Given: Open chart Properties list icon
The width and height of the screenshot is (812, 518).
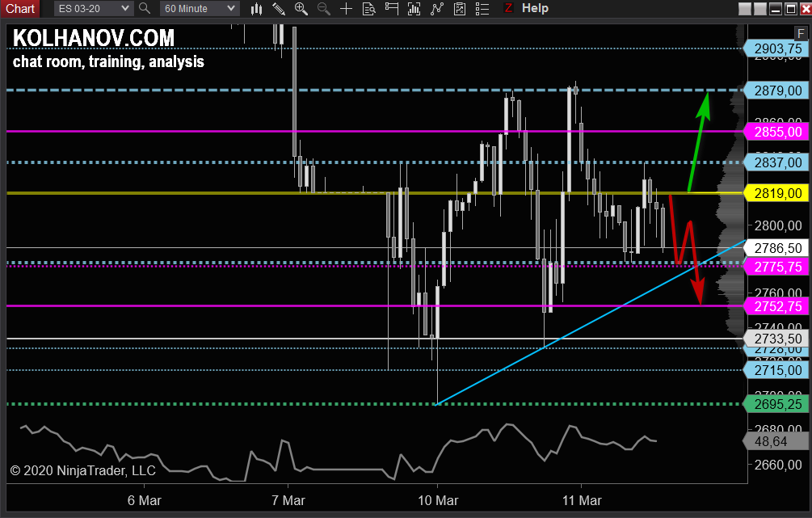Looking at the screenshot, I should pyautogui.click(x=482, y=9).
